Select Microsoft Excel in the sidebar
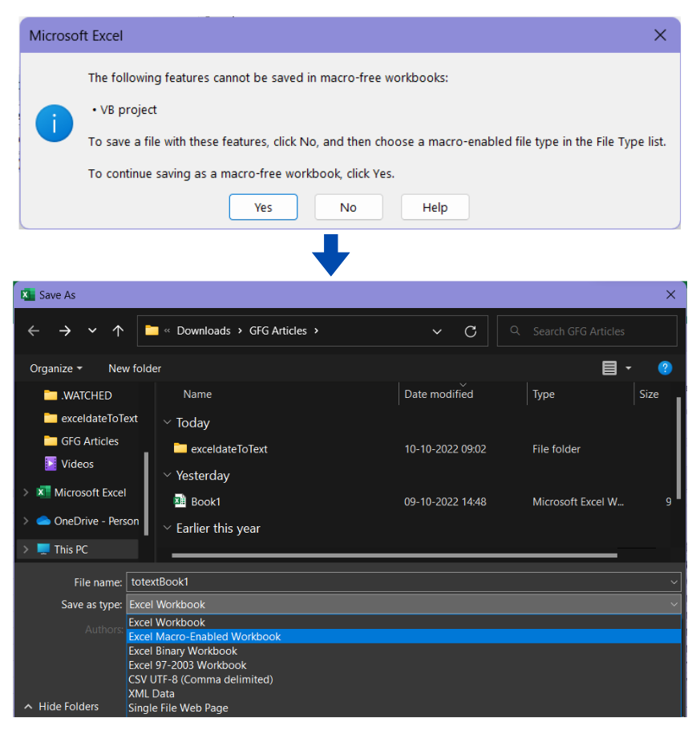 82,493
